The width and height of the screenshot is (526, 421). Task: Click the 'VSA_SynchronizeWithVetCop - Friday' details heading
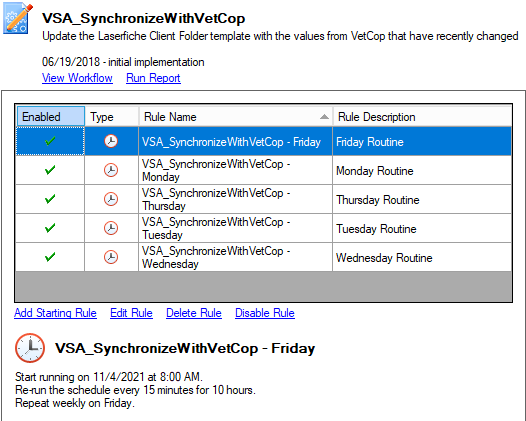click(185, 348)
